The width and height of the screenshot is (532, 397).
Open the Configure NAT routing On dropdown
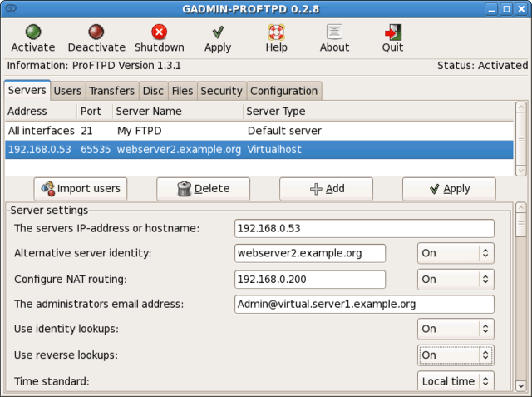tap(456, 279)
